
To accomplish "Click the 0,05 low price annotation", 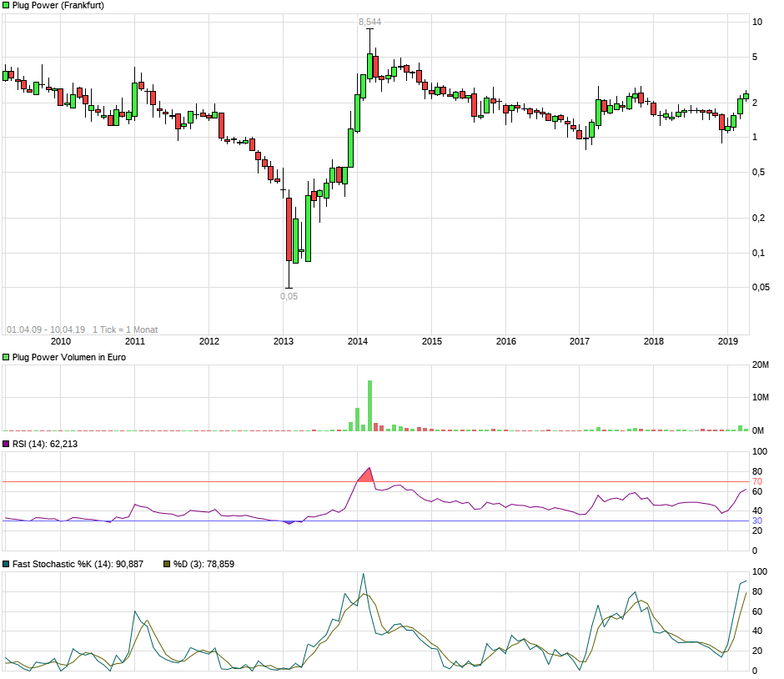I will pyautogui.click(x=289, y=296).
